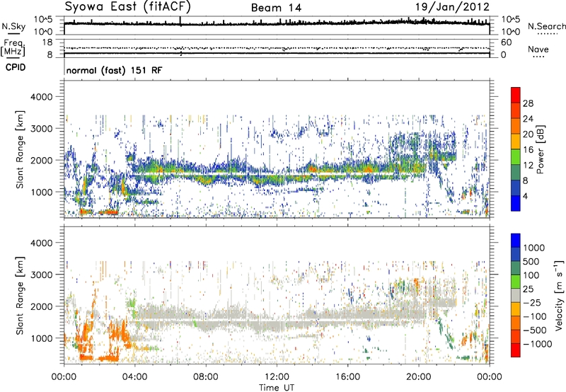Click the 'N.Sky' legend label
The height and width of the screenshot is (392, 566).
(13, 26)
